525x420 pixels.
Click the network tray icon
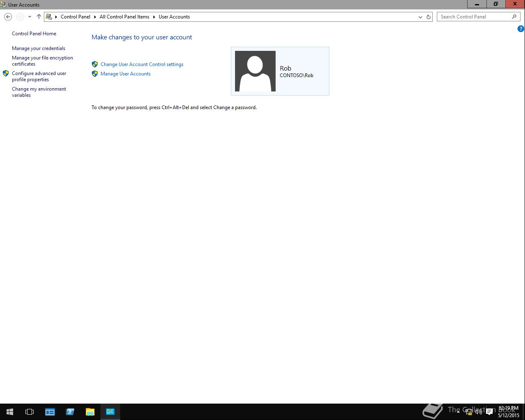tap(468, 412)
